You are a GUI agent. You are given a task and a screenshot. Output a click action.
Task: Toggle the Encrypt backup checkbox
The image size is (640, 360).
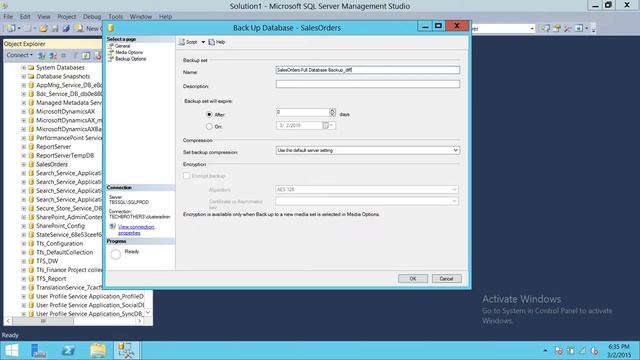click(187, 176)
